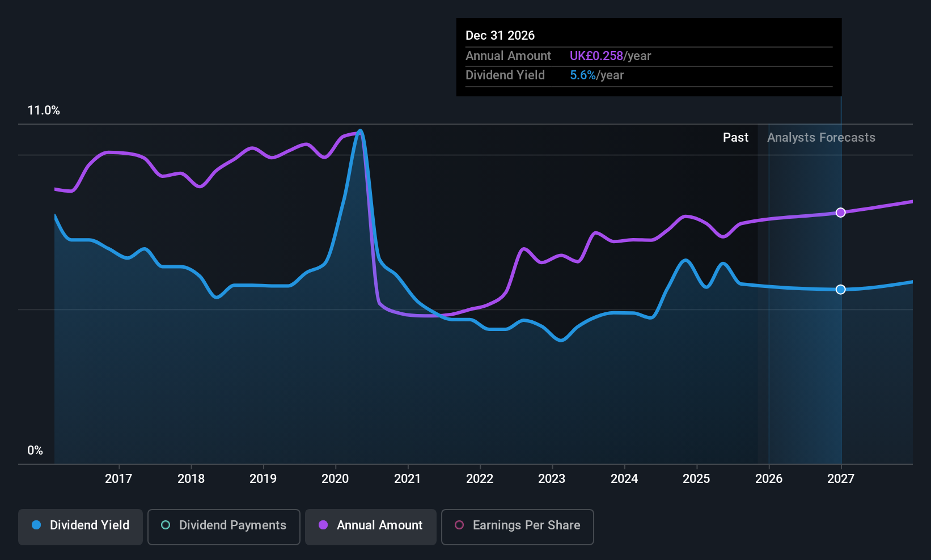The height and width of the screenshot is (560, 931).
Task: Click the blue Dividend Yield legend dot
Action: tap(36, 525)
